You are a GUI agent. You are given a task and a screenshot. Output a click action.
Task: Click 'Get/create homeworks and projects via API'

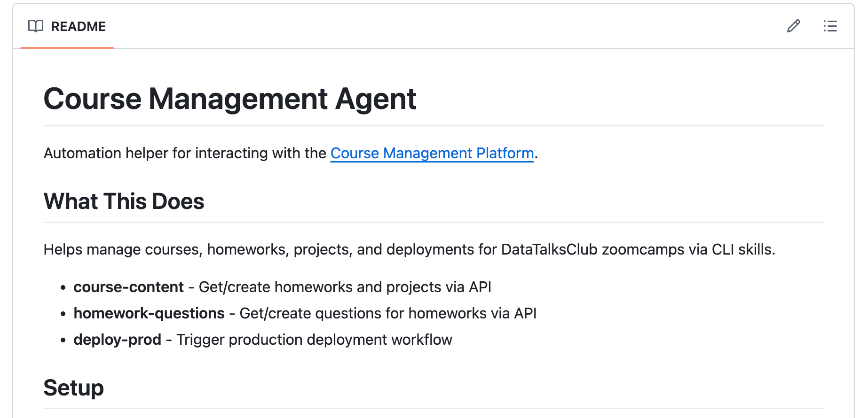345,287
